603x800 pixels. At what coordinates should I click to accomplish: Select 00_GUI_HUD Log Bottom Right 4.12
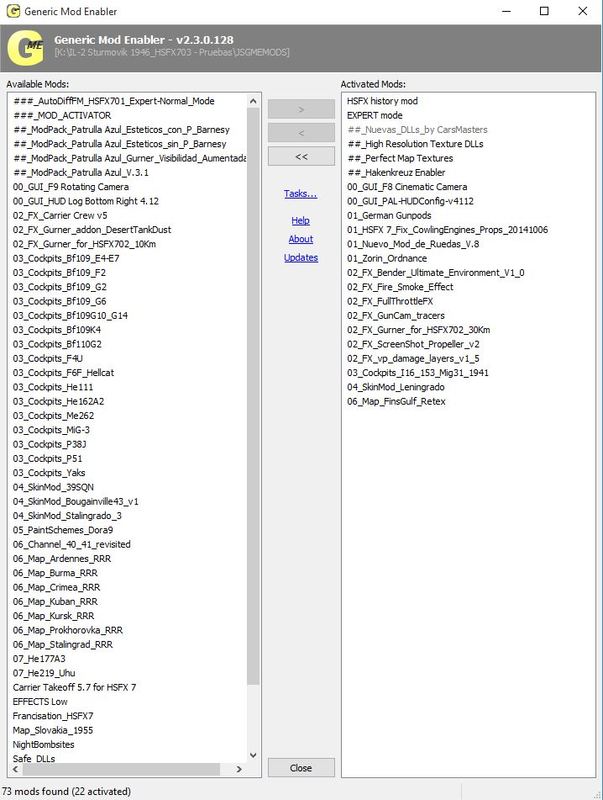(86, 201)
